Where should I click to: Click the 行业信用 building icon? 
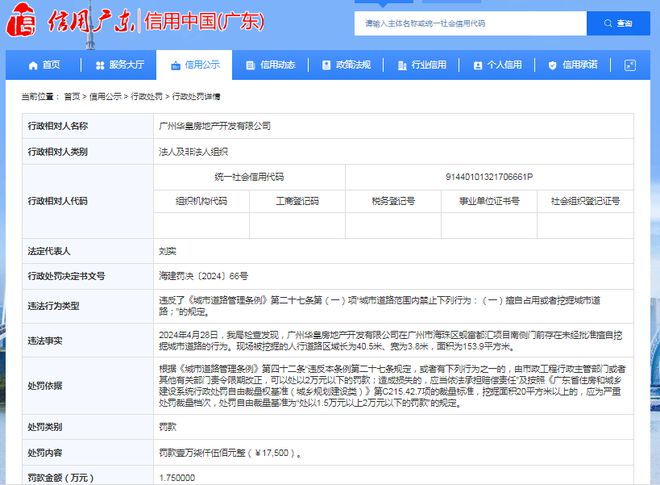click(x=402, y=65)
